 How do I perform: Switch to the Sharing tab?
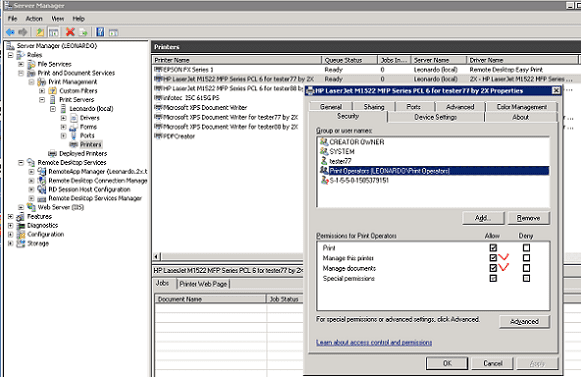(x=374, y=107)
